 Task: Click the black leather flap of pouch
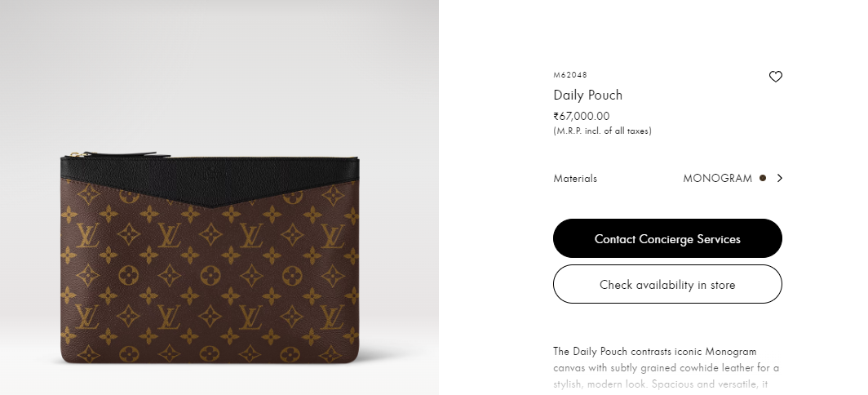click(x=210, y=179)
